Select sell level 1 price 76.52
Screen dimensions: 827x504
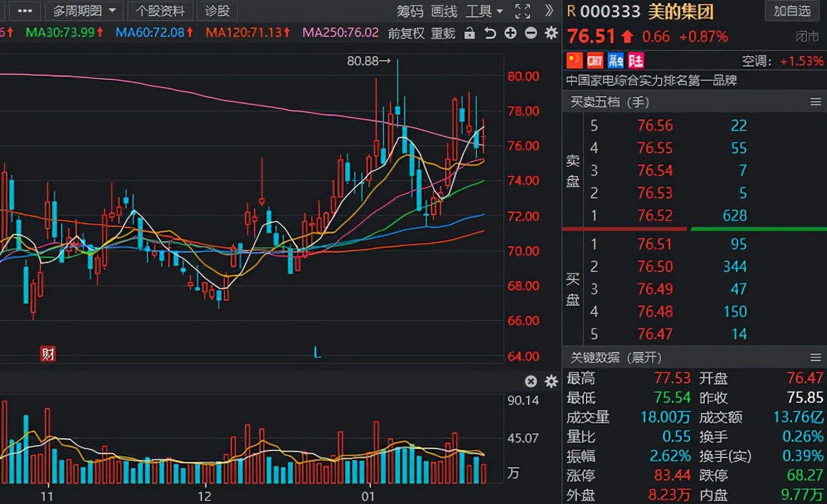coord(655,215)
